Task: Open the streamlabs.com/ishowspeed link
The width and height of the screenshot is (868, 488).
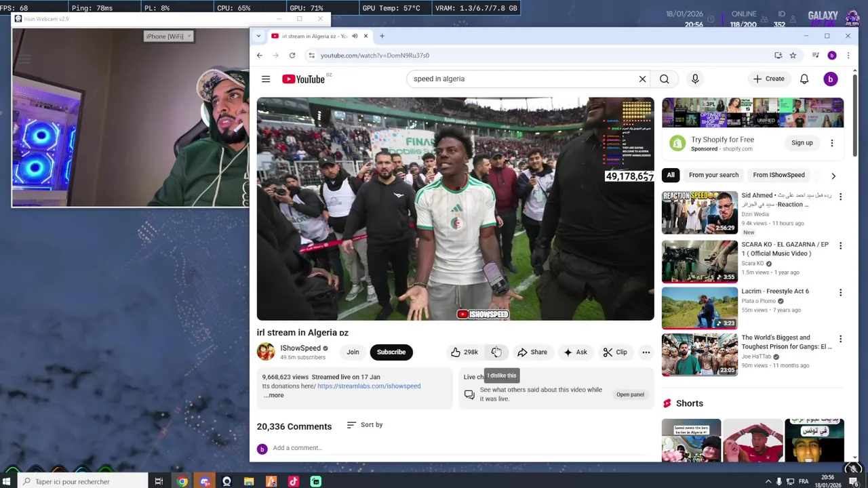Action: (369, 386)
